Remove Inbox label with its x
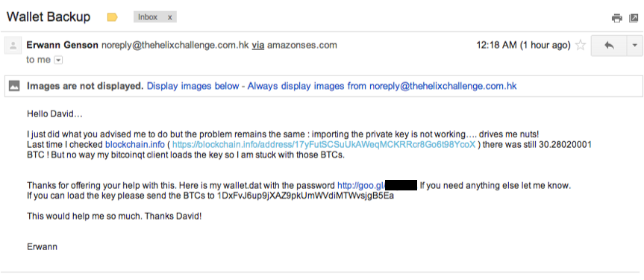Viewport: 644px width, 280px height. click(x=169, y=17)
